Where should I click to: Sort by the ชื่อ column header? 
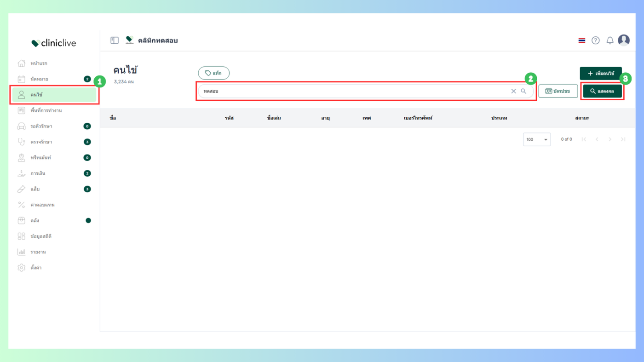(x=113, y=118)
